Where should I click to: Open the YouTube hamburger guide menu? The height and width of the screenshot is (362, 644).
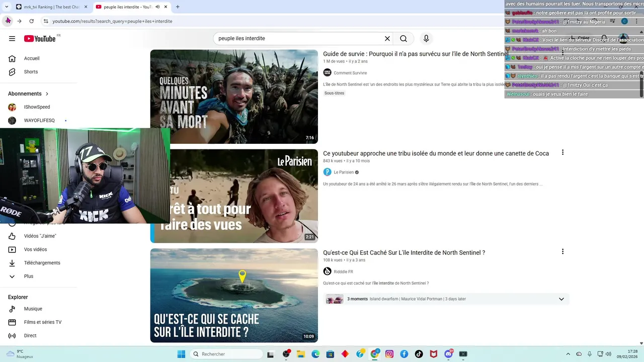pyautogui.click(x=12, y=38)
